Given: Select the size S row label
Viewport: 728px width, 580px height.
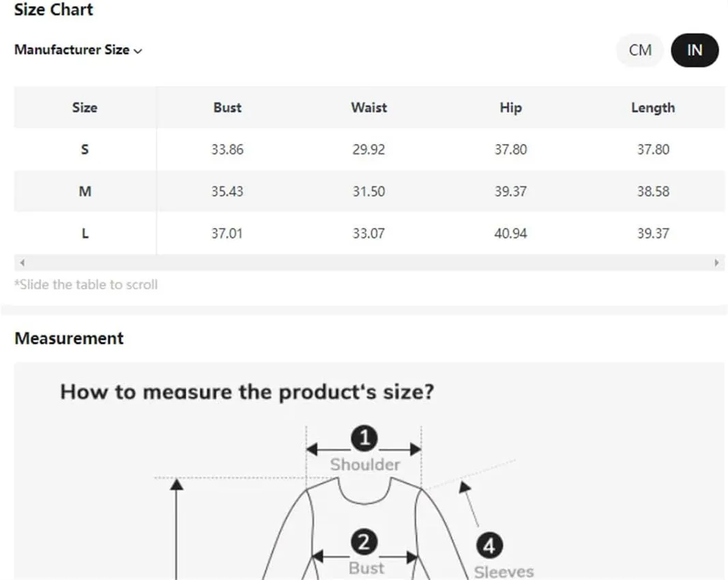Looking at the screenshot, I should pyautogui.click(x=85, y=149).
